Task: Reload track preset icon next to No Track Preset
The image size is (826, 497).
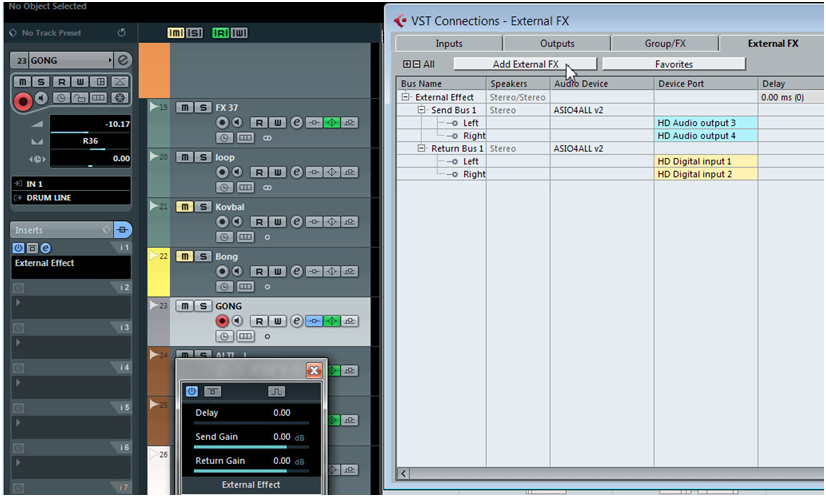Action: click(x=121, y=33)
